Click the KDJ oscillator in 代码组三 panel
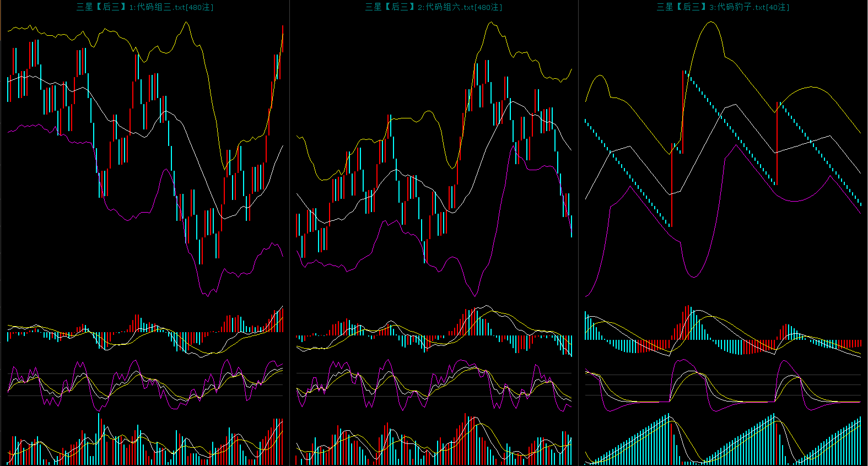 (x=144, y=384)
